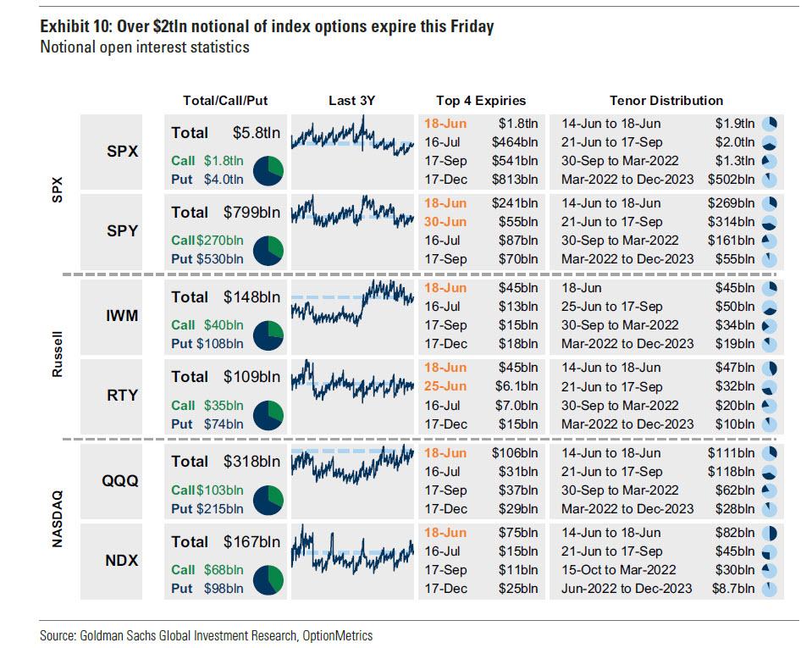
Task: Click the SPX Last 3Y sparkline
Action: 351,140
